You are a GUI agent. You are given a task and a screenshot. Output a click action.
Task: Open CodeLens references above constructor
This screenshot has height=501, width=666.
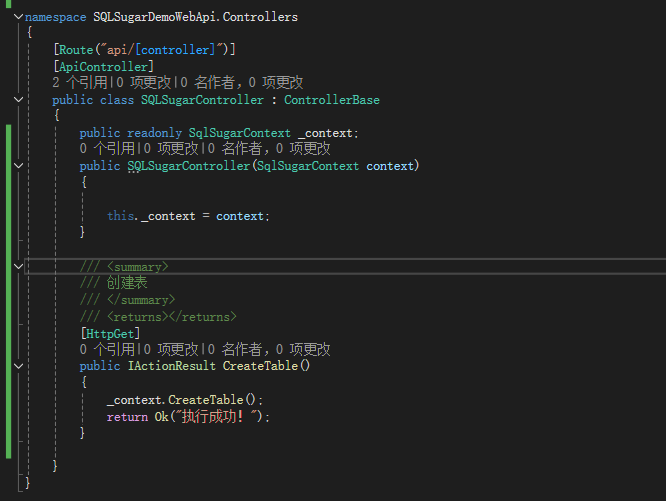[107, 149]
